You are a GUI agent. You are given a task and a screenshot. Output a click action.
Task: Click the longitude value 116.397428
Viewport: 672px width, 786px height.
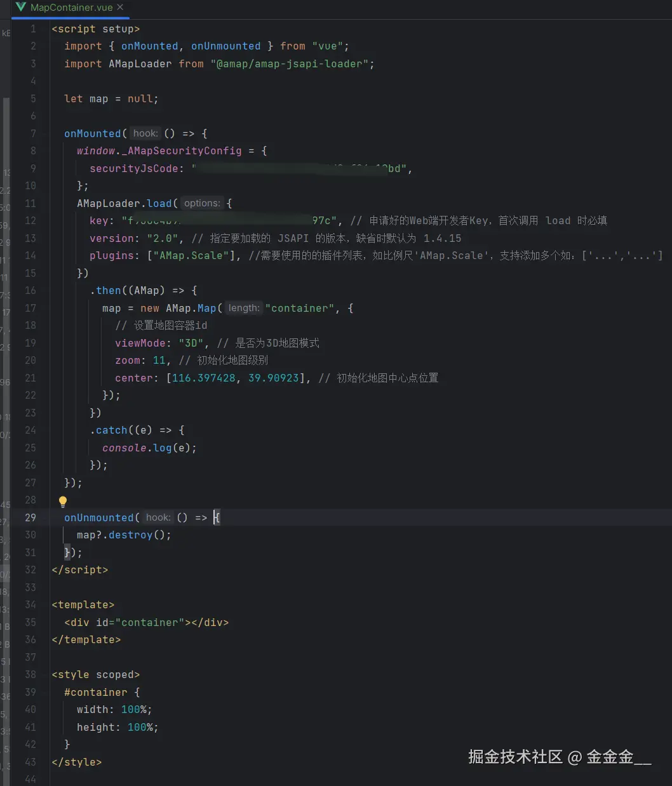204,378
